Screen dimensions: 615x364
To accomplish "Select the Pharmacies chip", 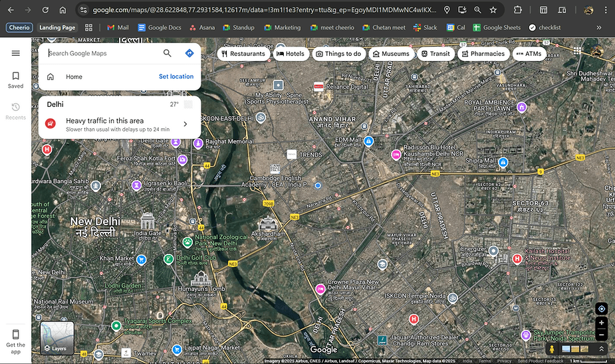I will tap(483, 54).
